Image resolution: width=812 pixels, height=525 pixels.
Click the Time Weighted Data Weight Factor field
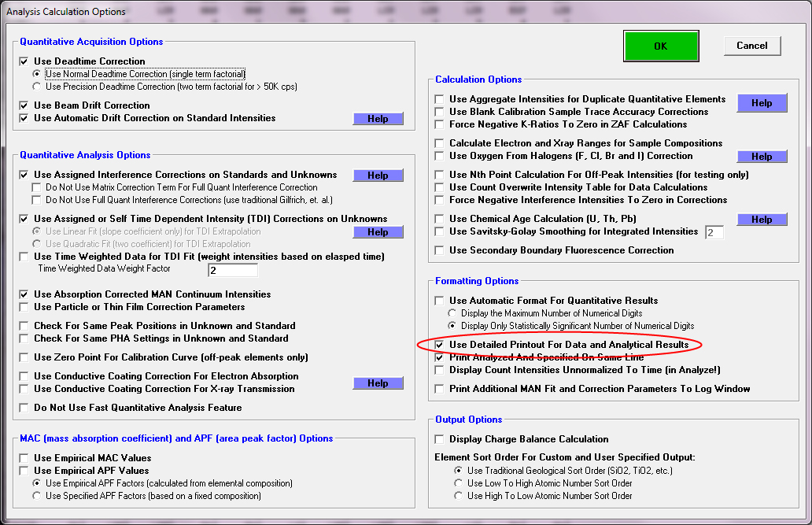[233, 270]
